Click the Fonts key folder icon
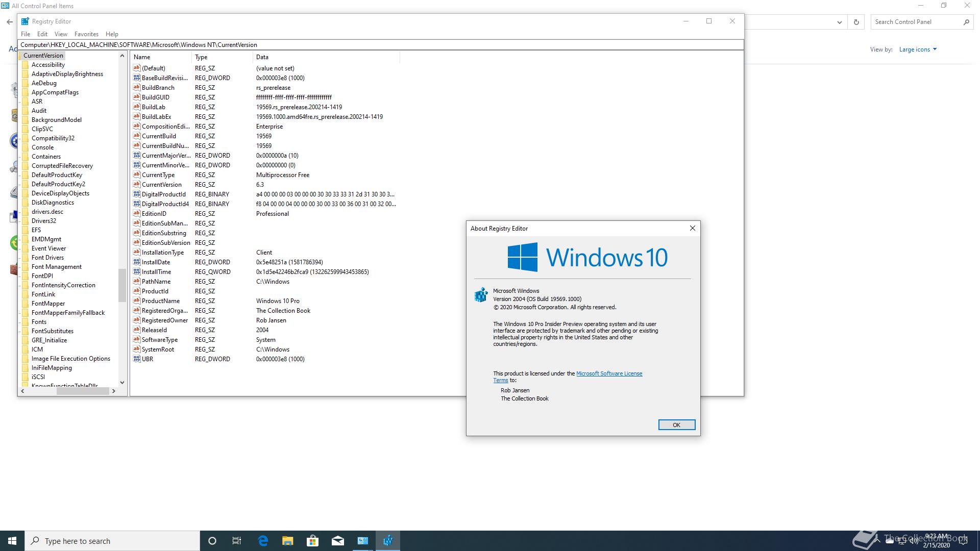The image size is (980, 551). (25, 322)
